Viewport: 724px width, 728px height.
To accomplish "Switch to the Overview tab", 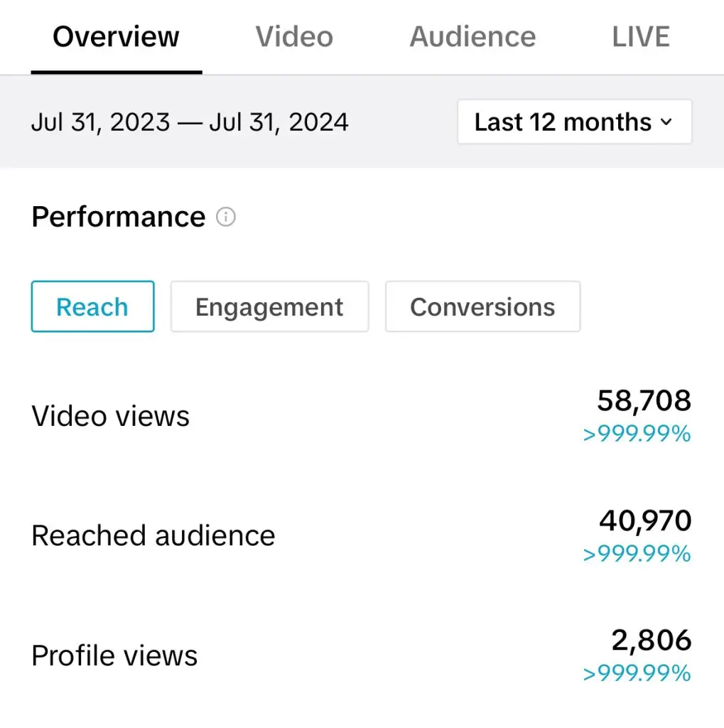I will 116,37.
